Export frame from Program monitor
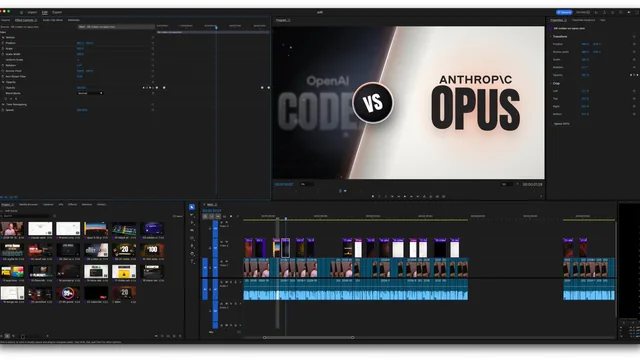The height and width of the screenshot is (360, 640). coord(437,197)
